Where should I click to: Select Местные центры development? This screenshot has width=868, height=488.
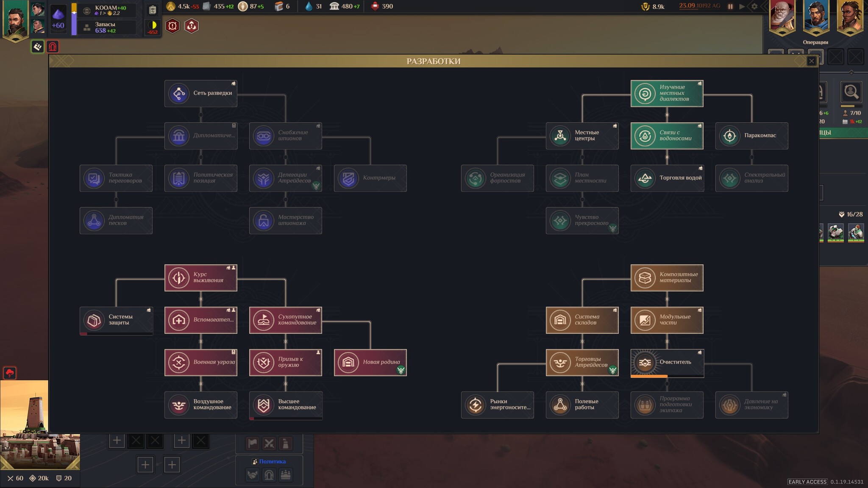tap(582, 136)
